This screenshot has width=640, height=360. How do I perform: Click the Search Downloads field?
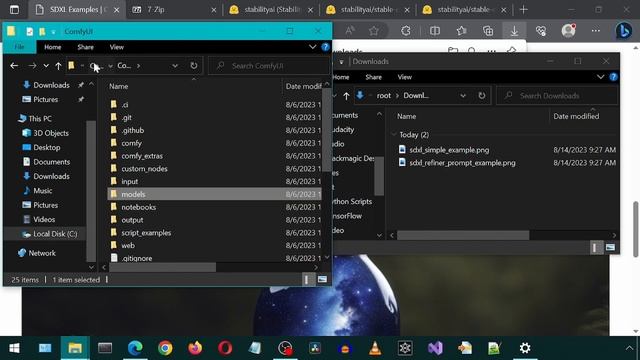tap(558, 96)
